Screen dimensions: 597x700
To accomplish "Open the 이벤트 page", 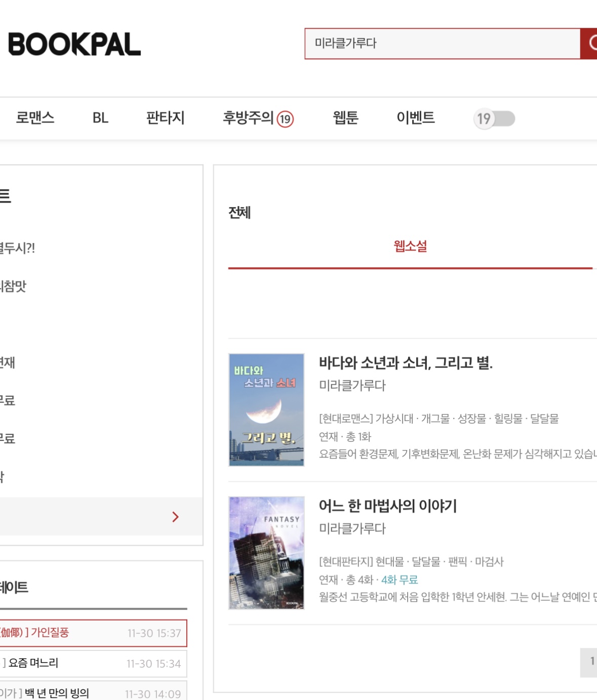I will (415, 118).
